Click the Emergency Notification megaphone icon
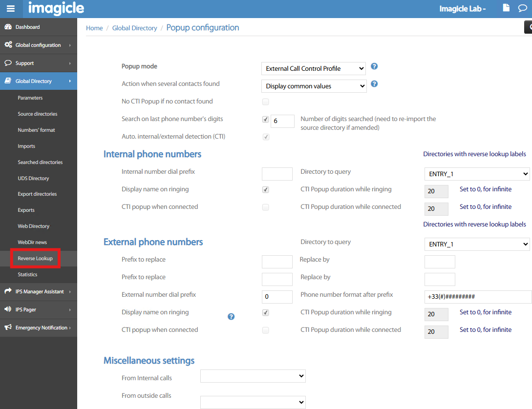Viewport: 532px width, 409px height. click(8, 327)
